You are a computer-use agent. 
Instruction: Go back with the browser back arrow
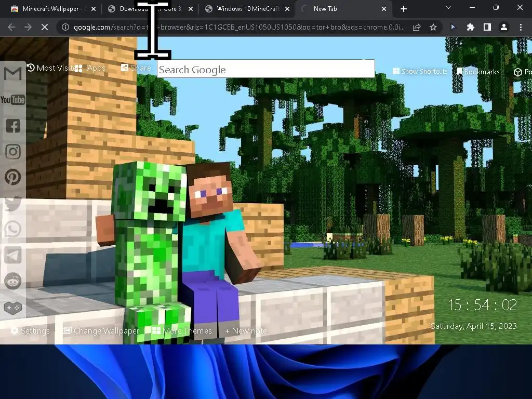tap(11, 27)
